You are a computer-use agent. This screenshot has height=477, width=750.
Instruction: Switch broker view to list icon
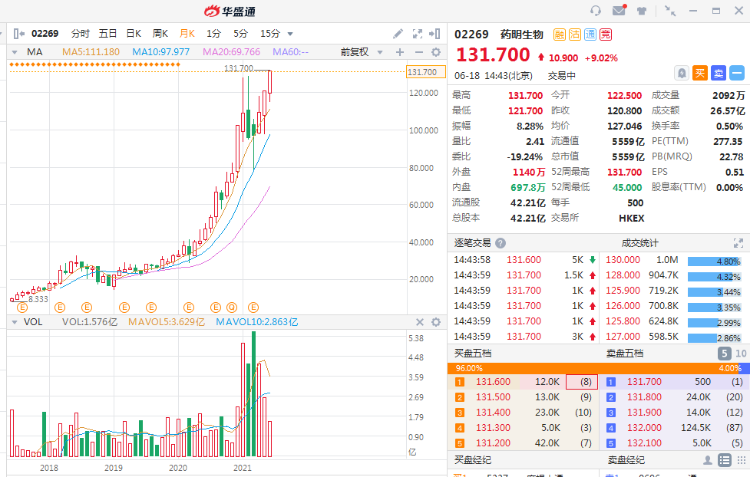point(725,460)
